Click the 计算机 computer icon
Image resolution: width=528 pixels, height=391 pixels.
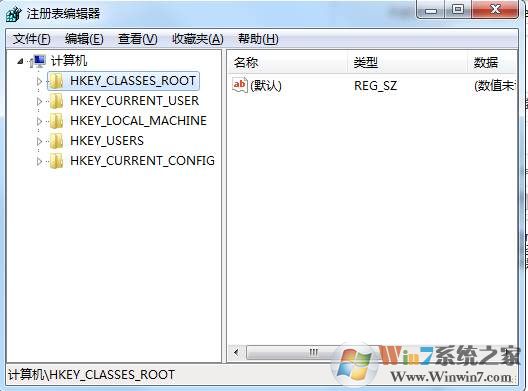38,61
